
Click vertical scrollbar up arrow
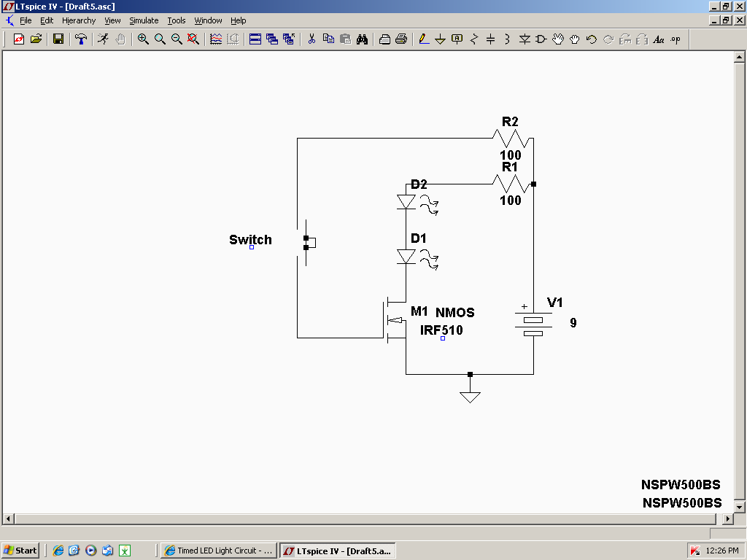[x=740, y=57]
